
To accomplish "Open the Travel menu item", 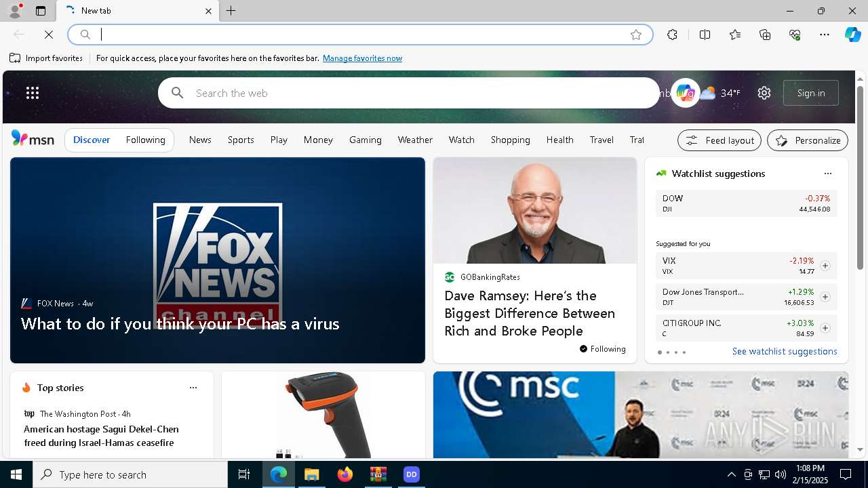I will click(601, 140).
